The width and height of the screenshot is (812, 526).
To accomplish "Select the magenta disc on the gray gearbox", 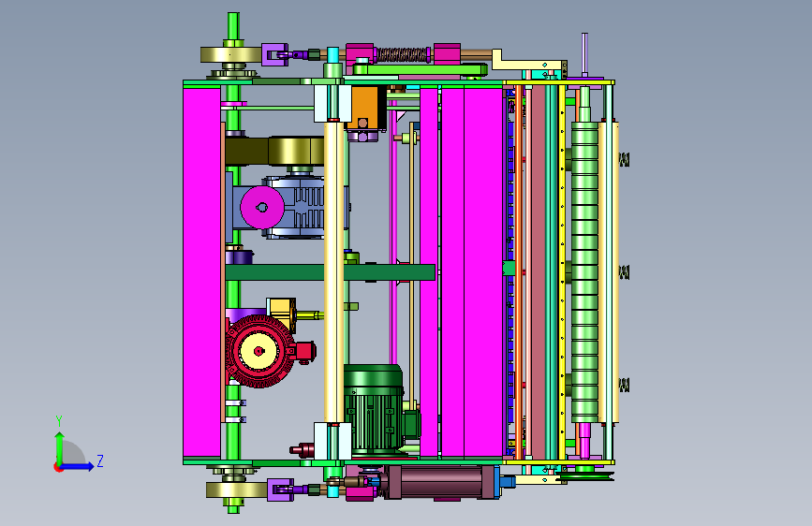I will [x=262, y=208].
